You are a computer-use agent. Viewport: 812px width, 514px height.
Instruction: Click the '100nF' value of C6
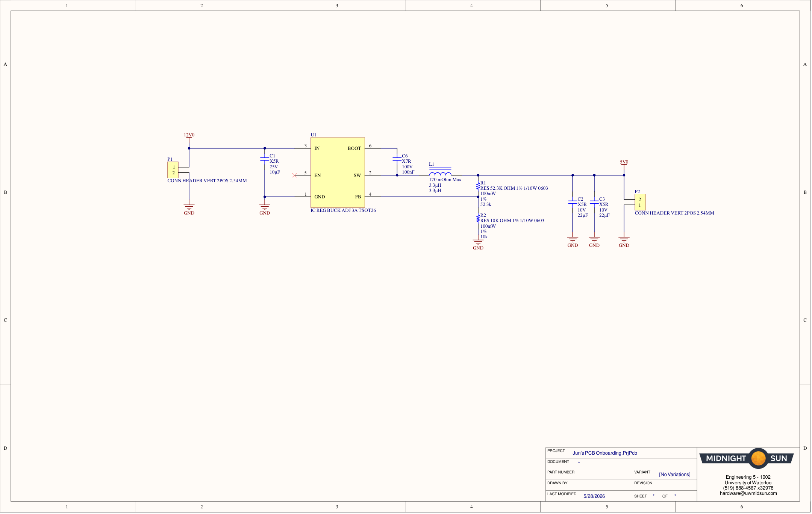pos(408,172)
